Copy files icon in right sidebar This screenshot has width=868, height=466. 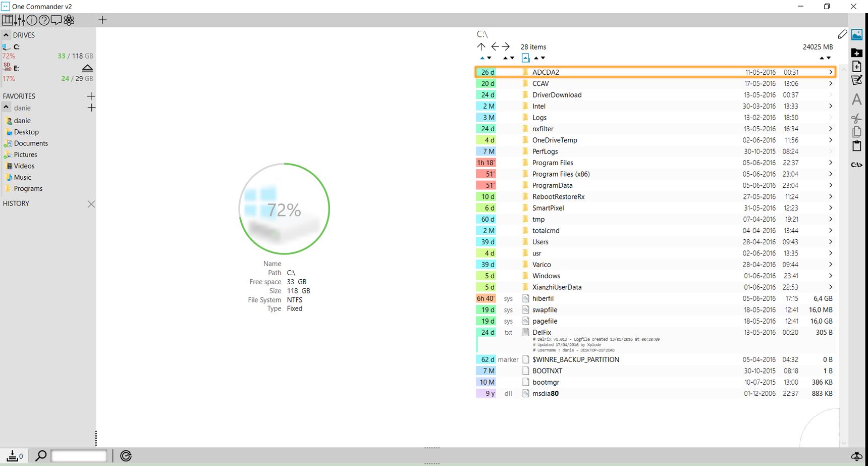(857, 132)
